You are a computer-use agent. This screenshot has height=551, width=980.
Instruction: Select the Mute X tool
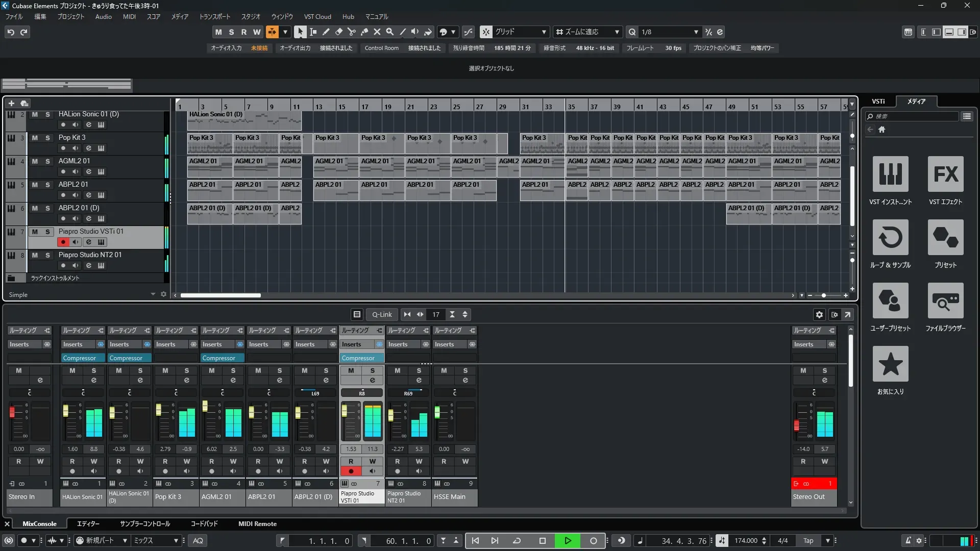[377, 32]
